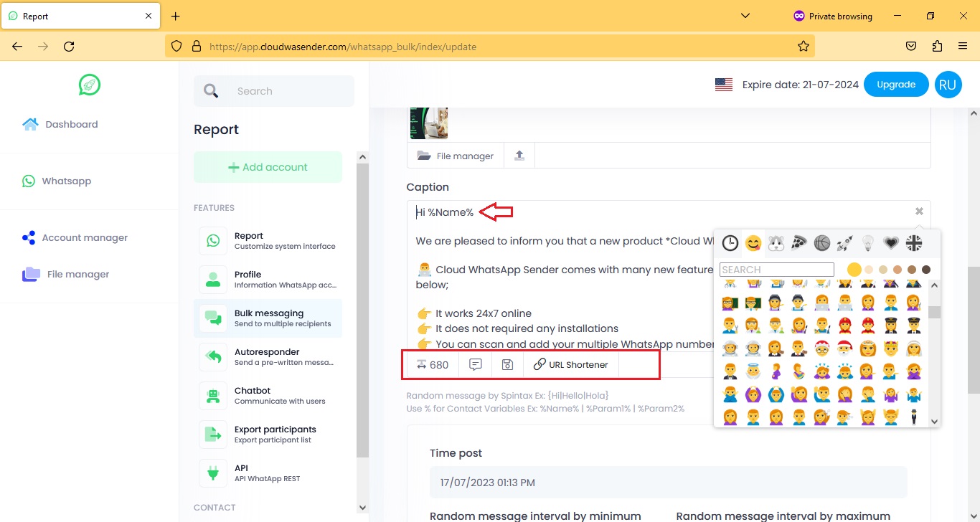Open Account manager in sidebar

[x=75, y=237]
